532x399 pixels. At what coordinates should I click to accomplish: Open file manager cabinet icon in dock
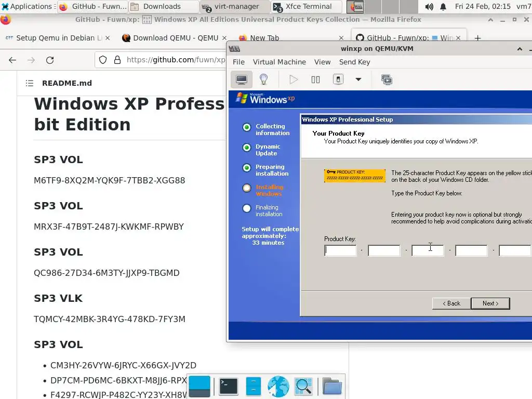(253, 387)
